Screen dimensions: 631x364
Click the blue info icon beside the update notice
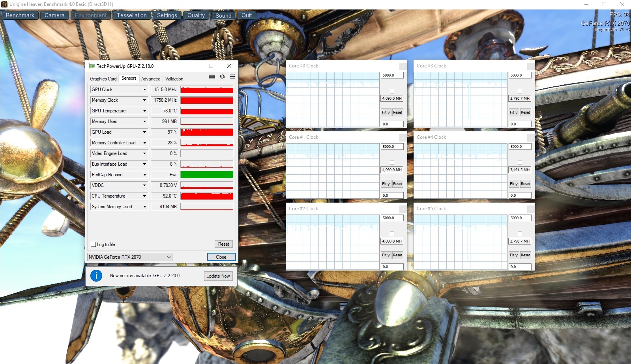tap(96, 276)
